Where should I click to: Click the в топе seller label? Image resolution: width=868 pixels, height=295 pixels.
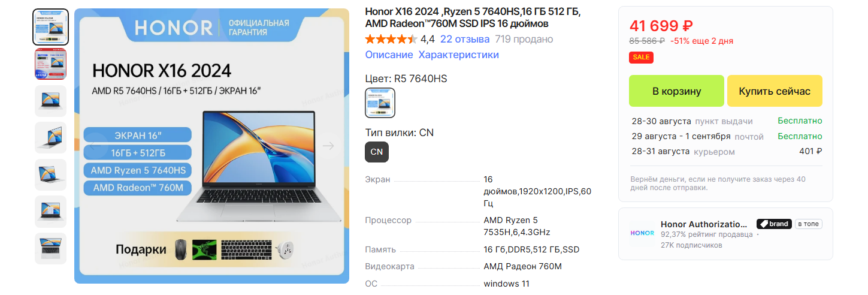pos(809,224)
